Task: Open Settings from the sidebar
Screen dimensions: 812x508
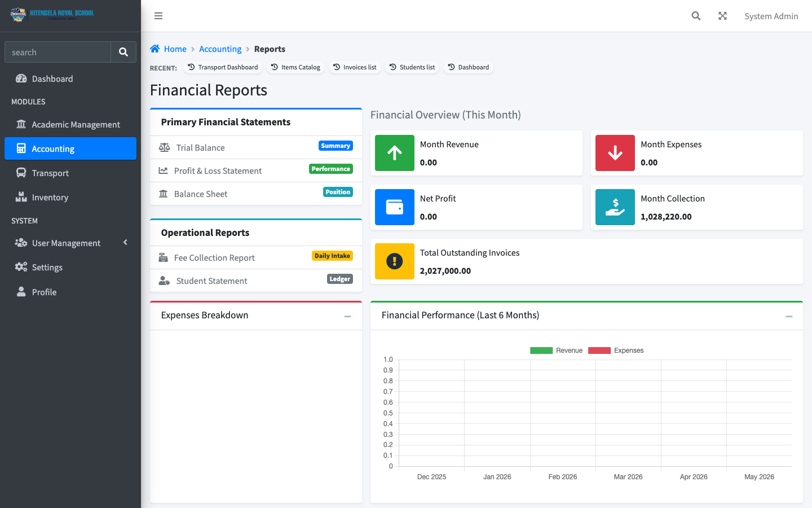Action: [x=70, y=267]
